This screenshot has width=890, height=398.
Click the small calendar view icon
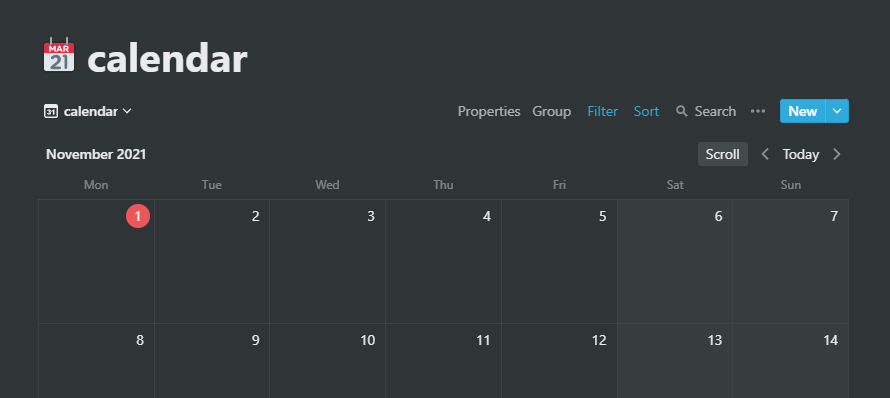pos(51,111)
